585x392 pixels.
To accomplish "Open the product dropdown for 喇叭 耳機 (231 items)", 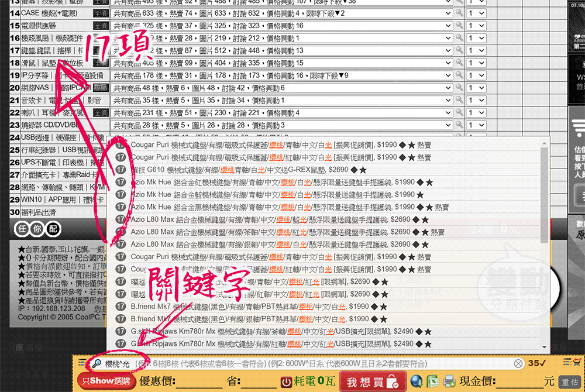I will click(x=282, y=113).
